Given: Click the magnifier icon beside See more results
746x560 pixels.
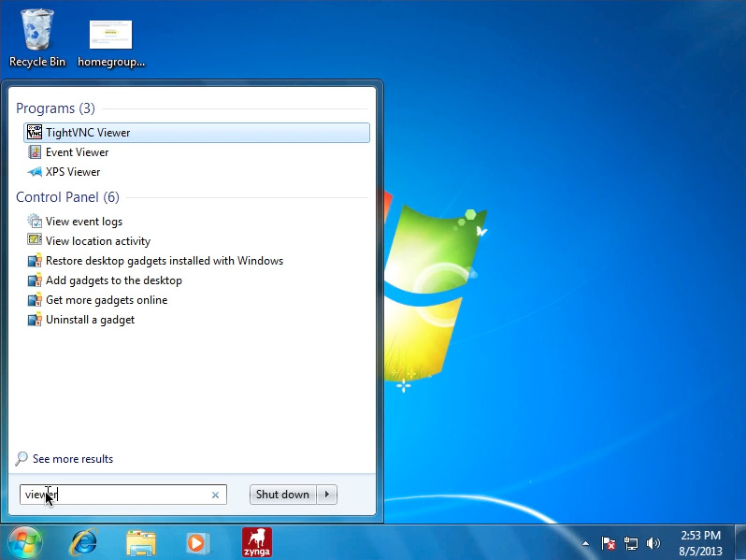Looking at the screenshot, I should point(22,459).
